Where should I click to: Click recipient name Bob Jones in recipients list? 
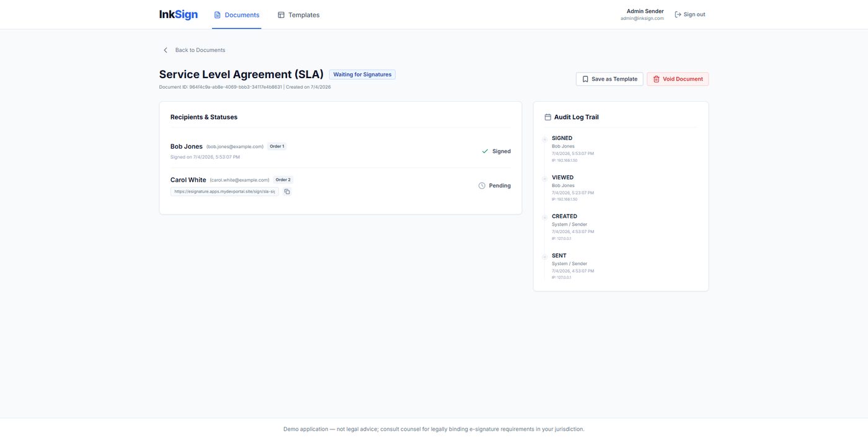(x=187, y=147)
